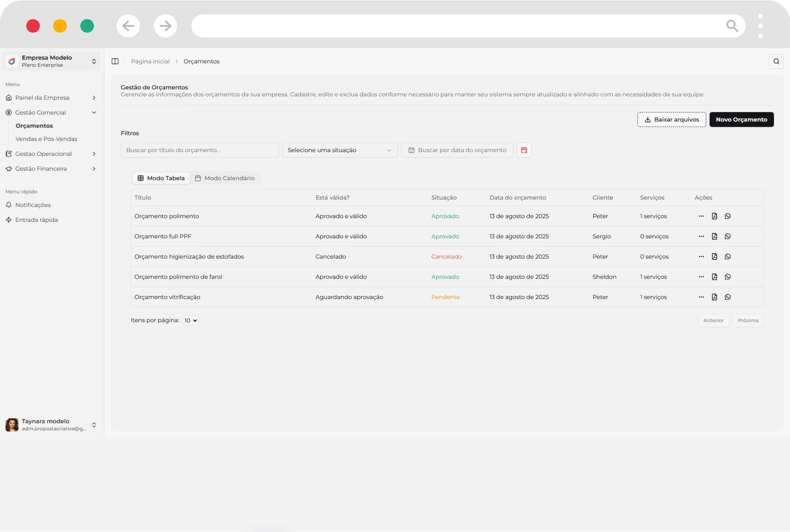
Task: Click Baixar arquivos button
Action: tap(671, 120)
